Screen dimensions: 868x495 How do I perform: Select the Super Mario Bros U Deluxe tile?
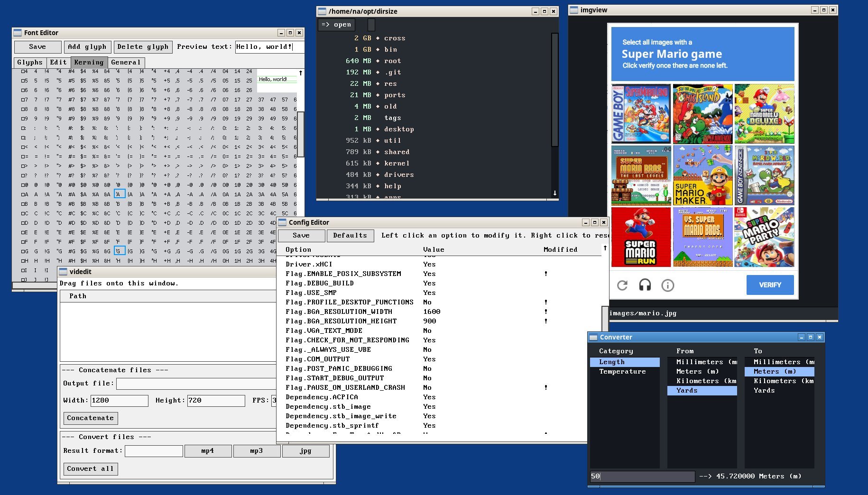point(764,114)
